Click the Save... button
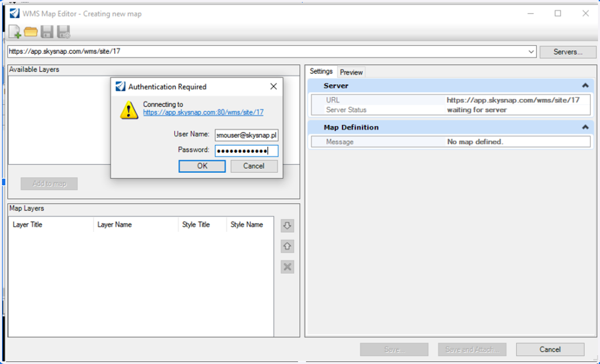Viewport: 600px width, 364px height. pyautogui.click(x=394, y=350)
